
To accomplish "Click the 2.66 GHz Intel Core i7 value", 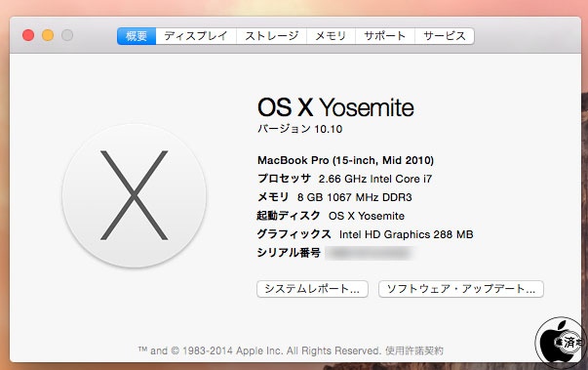I will pyautogui.click(x=375, y=179).
